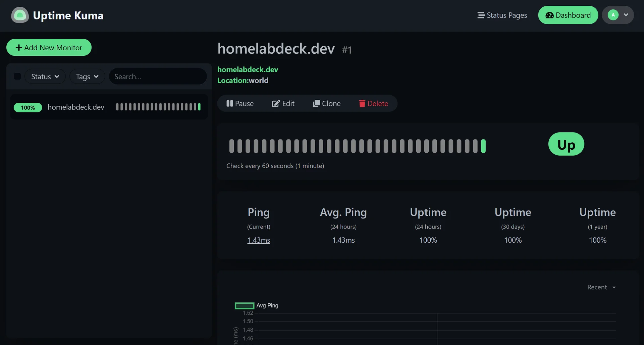Click the current ping value 1.43ms
644x345 pixels.
pos(259,240)
